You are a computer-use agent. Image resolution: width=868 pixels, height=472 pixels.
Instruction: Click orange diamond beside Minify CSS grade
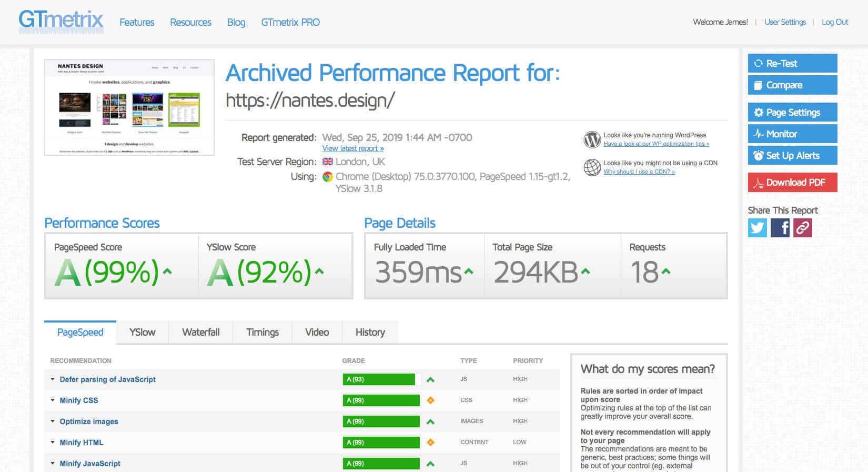pyautogui.click(x=430, y=400)
